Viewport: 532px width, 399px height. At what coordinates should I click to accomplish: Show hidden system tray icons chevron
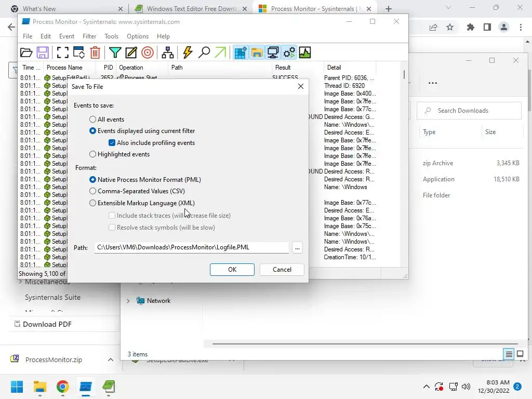pyautogui.click(x=427, y=387)
